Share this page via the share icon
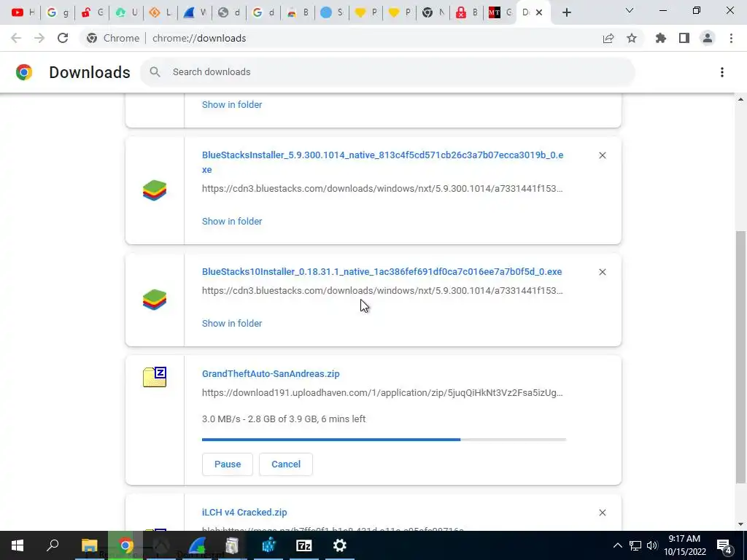Image resolution: width=747 pixels, height=560 pixels. [608, 38]
